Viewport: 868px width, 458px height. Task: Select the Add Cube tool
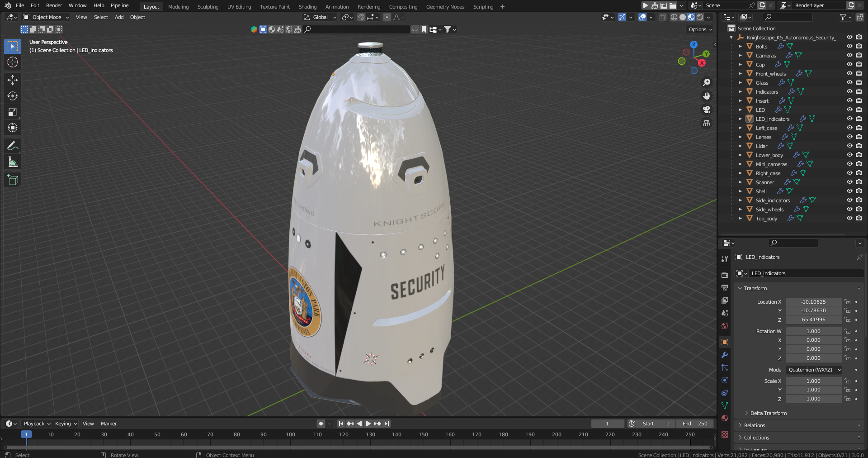pos(13,180)
